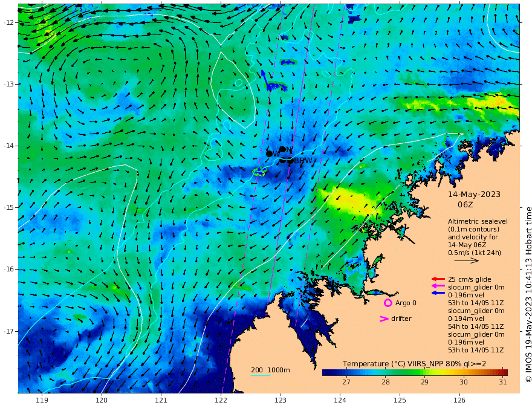The height and width of the screenshot is (411, 532).
Task: Click the Temperature VIIRS_NPP colorbar title
Action: click(414, 363)
